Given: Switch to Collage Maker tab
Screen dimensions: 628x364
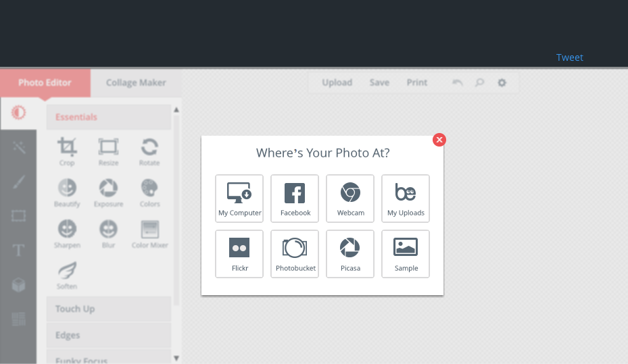Looking at the screenshot, I should point(136,83).
